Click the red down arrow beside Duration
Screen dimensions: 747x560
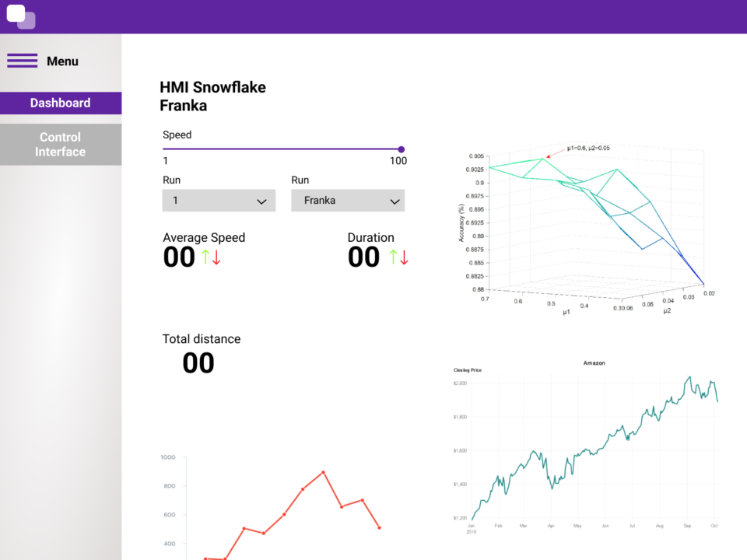404,257
